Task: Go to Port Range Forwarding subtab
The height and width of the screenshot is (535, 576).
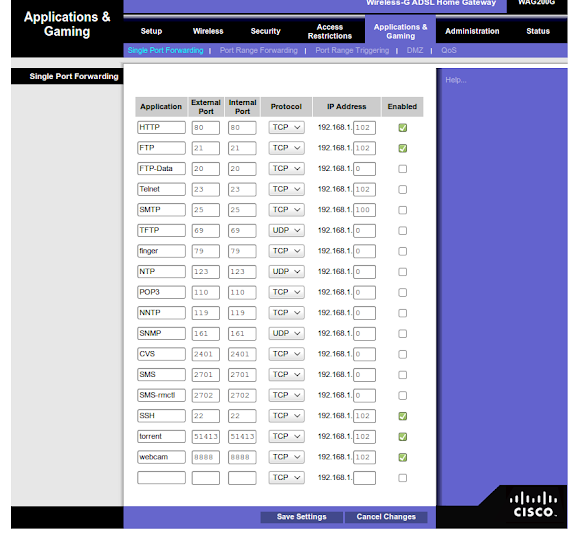Action: (x=259, y=50)
